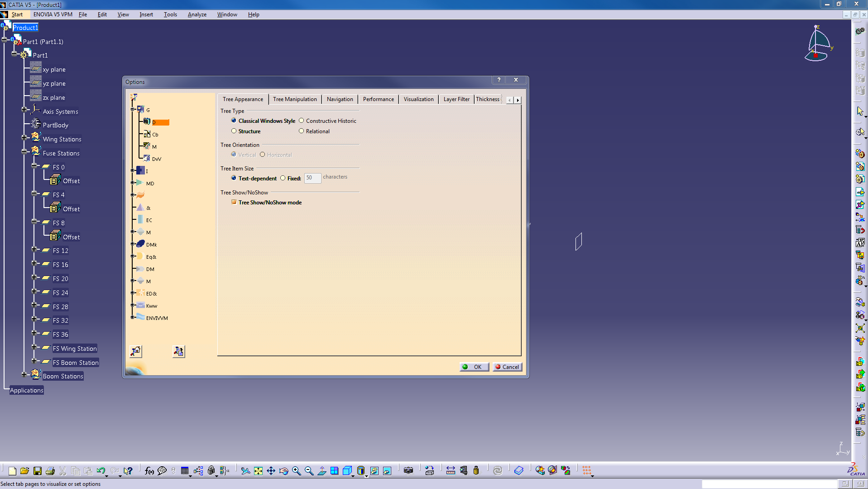Click the Lock icon in bottom toolbar

point(211,471)
